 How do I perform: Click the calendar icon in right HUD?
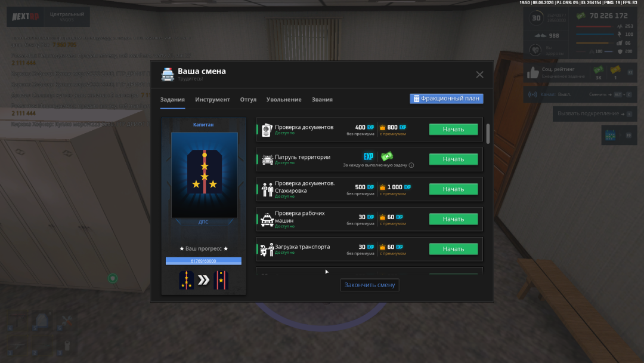[611, 136]
